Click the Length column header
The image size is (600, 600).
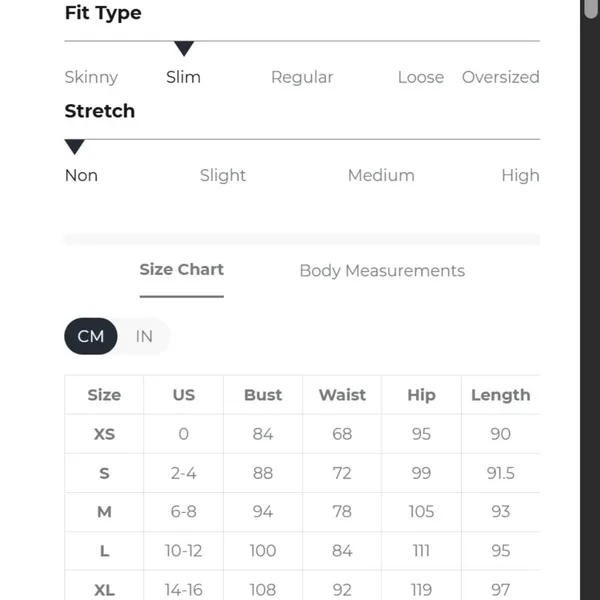pos(501,395)
